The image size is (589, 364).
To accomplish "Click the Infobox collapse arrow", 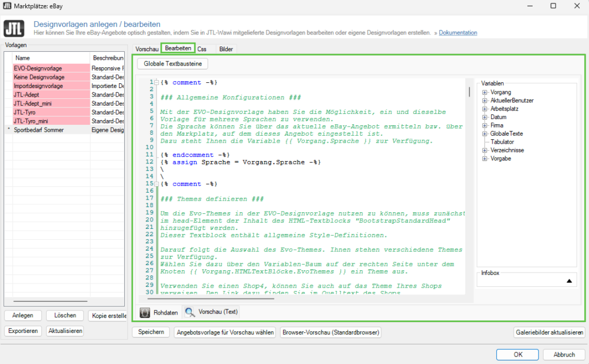I will point(569,280).
